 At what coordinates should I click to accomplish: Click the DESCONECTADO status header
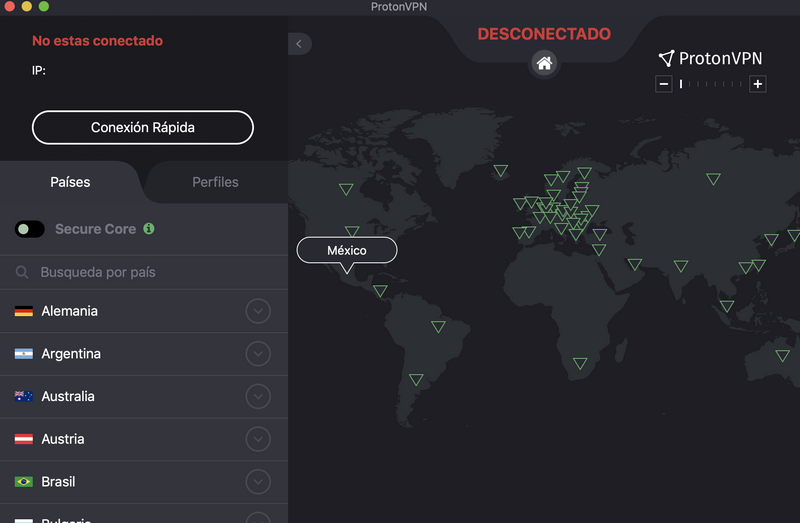point(544,34)
